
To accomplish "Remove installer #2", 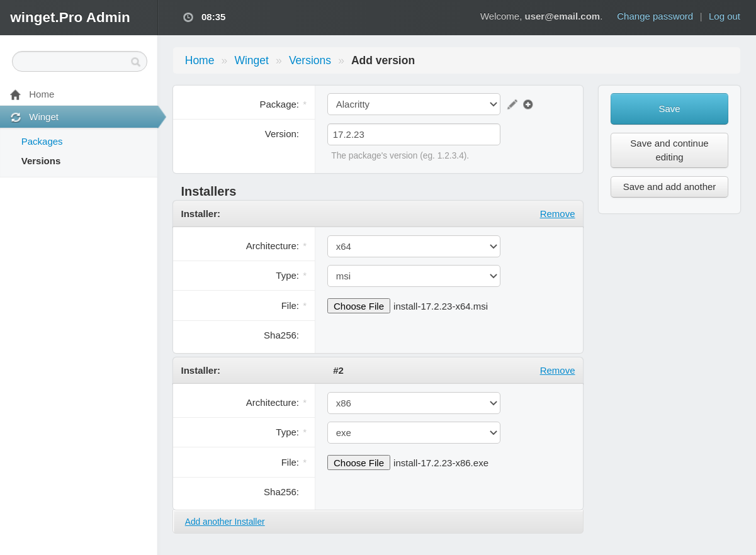I will pyautogui.click(x=557, y=371).
